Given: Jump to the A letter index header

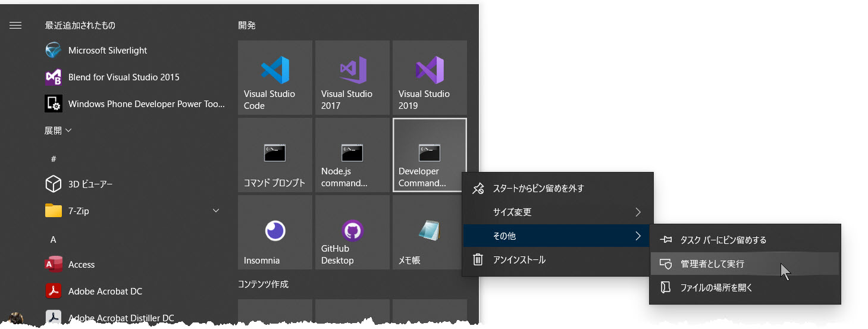Looking at the screenshot, I should (x=53, y=239).
